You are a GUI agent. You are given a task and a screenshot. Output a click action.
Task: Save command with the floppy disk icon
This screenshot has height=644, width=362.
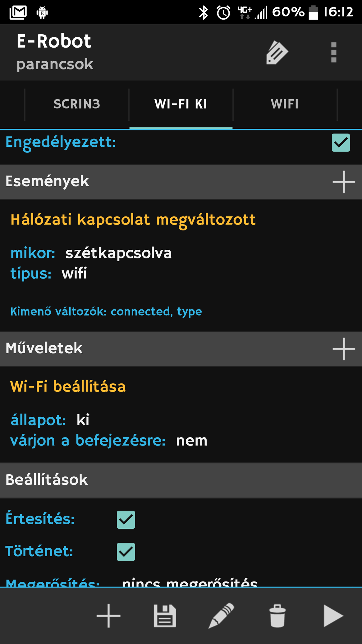[165, 615]
